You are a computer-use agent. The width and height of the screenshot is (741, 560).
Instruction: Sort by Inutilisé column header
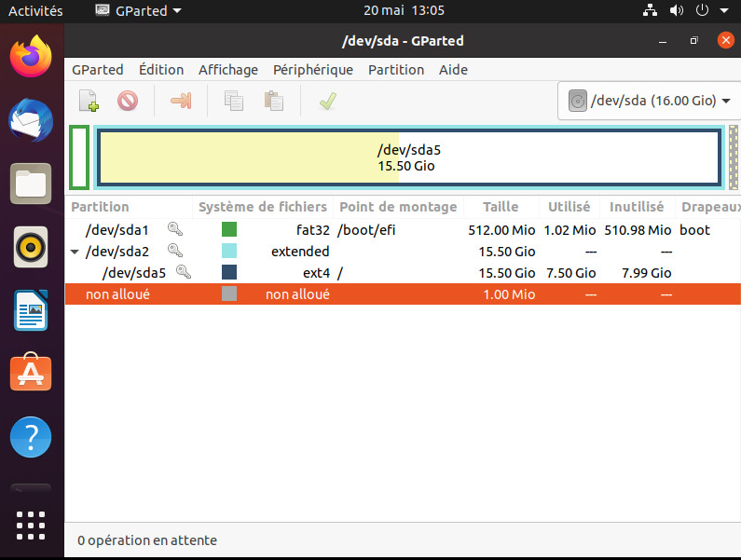637,207
